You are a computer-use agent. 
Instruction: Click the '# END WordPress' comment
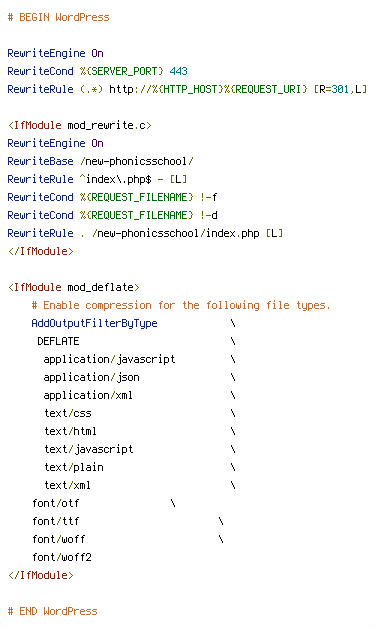[x=52, y=611]
